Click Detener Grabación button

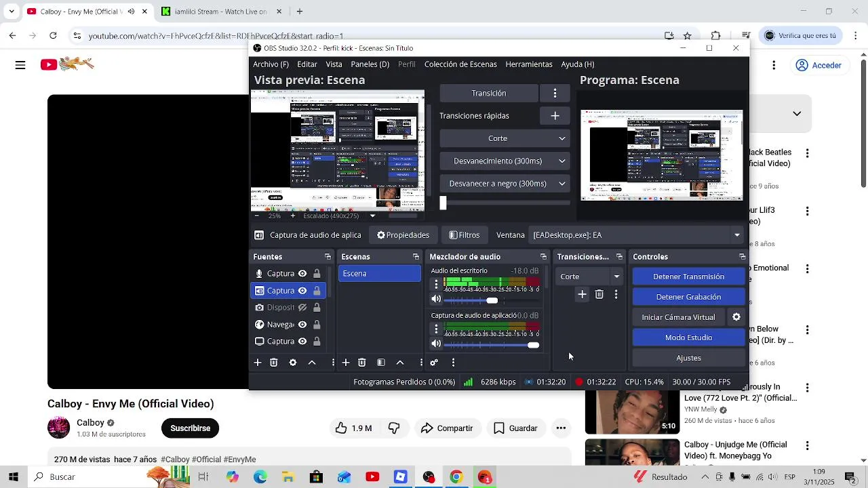[x=688, y=297]
